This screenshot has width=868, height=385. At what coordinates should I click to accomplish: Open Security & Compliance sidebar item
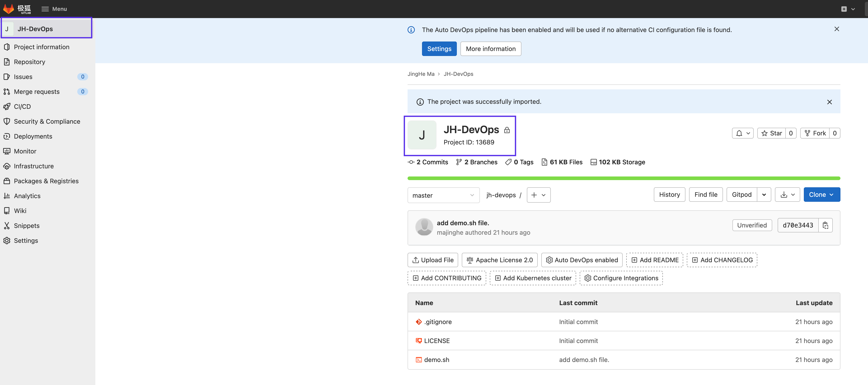pyautogui.click(x=47, y=121)
